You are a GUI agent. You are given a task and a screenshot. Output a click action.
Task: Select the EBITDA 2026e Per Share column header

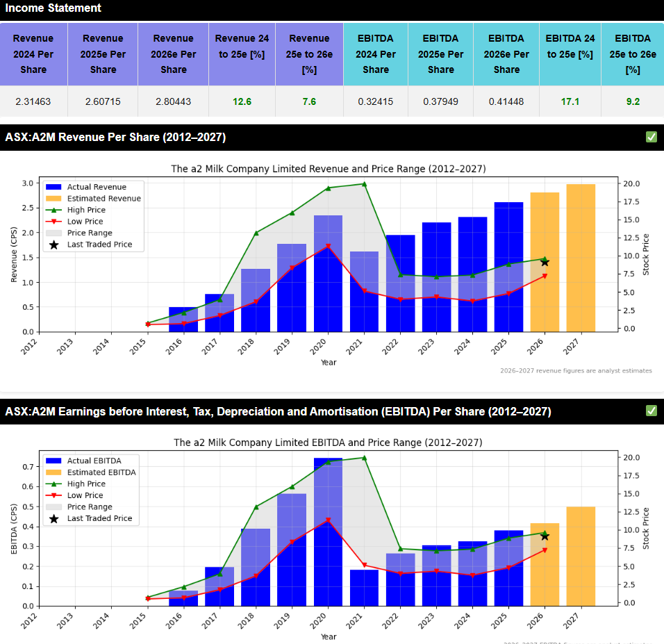point(506,53)
